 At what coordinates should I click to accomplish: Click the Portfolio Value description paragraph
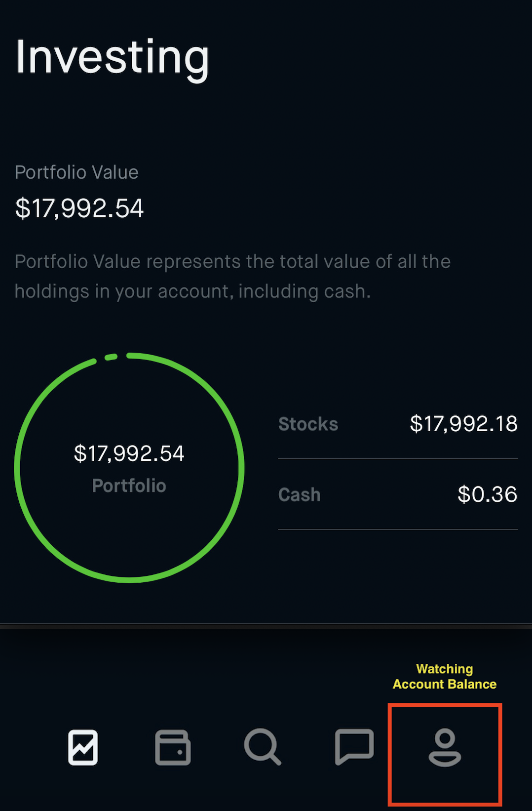pos(232,276)
